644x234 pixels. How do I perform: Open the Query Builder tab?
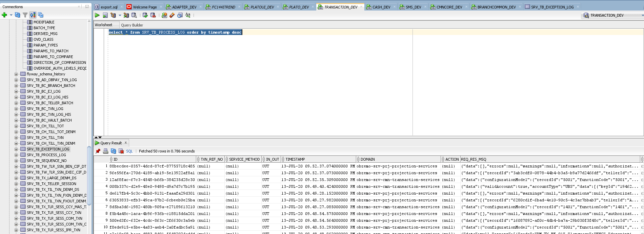coord(132,25)
